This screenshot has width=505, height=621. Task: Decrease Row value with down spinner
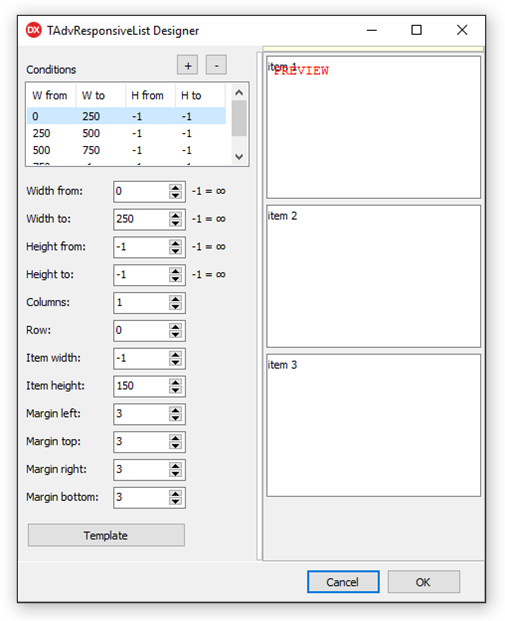175,335
